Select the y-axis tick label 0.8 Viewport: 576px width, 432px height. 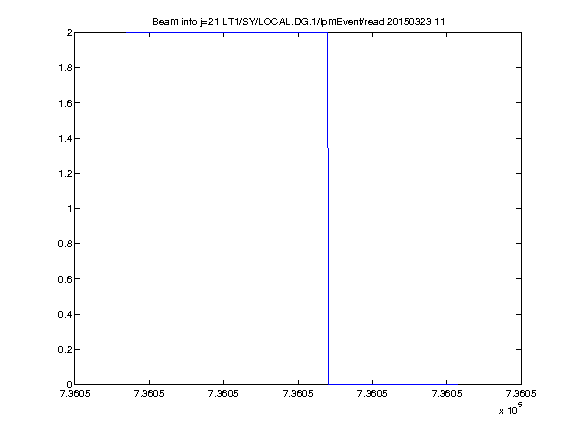tap(65, 244)
